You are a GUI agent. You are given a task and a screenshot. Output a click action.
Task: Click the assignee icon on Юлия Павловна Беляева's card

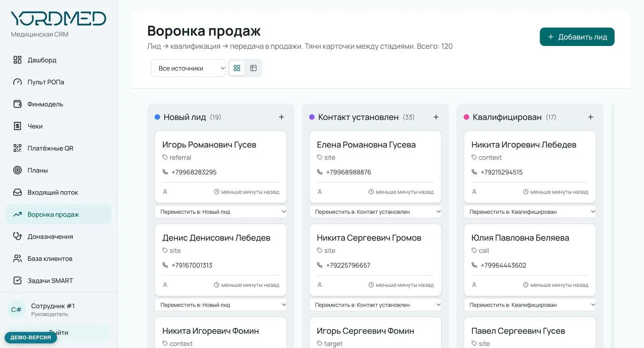[474, 285]
